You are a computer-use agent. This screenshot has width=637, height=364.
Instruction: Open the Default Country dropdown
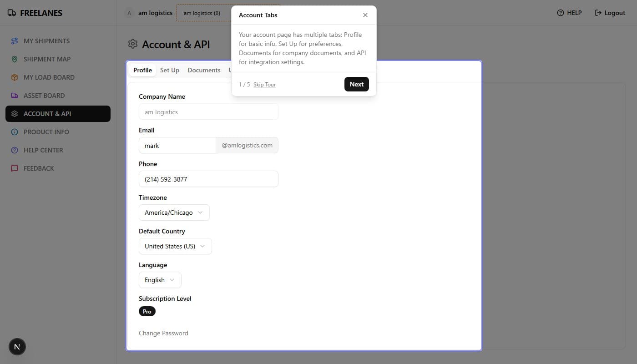[175, 246]
